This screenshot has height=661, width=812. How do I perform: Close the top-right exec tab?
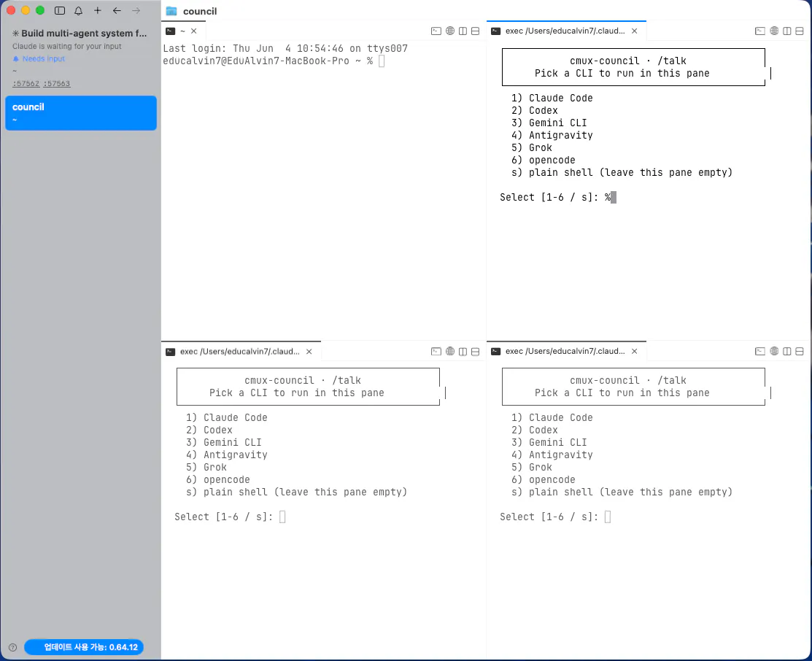click(635, 31)
